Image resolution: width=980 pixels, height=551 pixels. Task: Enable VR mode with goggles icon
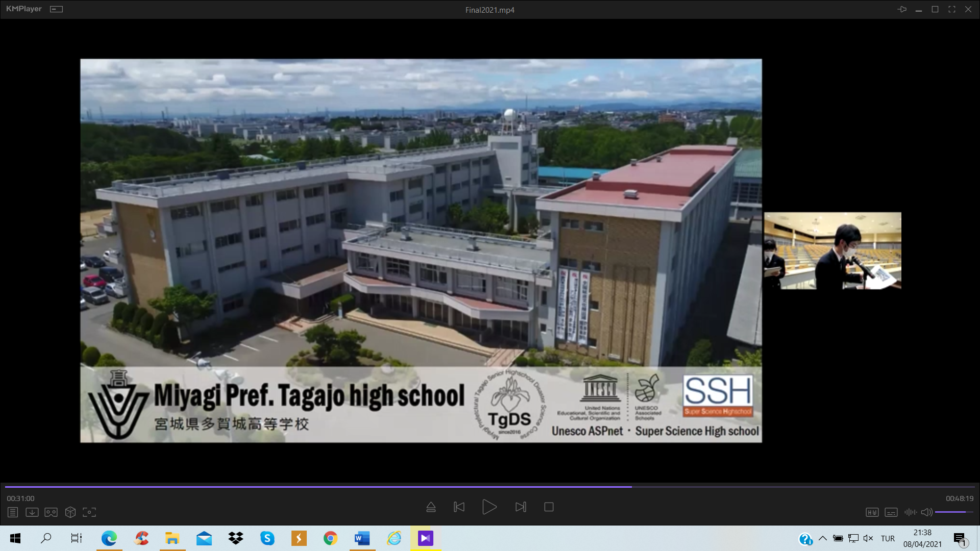coord(51,512)
